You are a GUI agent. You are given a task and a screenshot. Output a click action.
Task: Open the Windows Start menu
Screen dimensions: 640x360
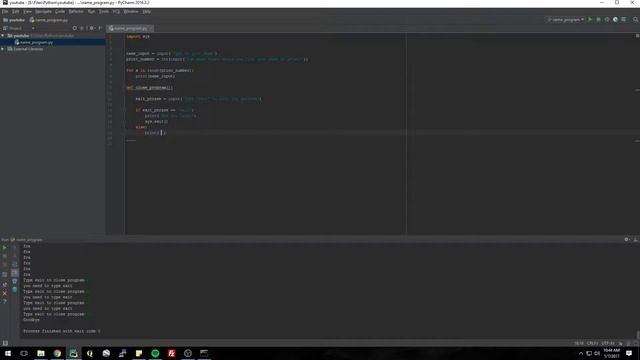8,353
